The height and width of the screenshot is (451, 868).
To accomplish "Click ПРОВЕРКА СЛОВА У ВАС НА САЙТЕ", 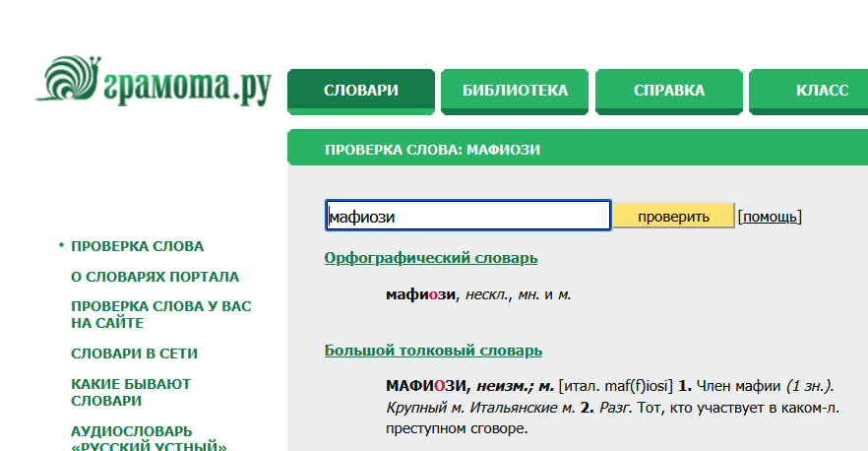I will (x=160, y=314).
